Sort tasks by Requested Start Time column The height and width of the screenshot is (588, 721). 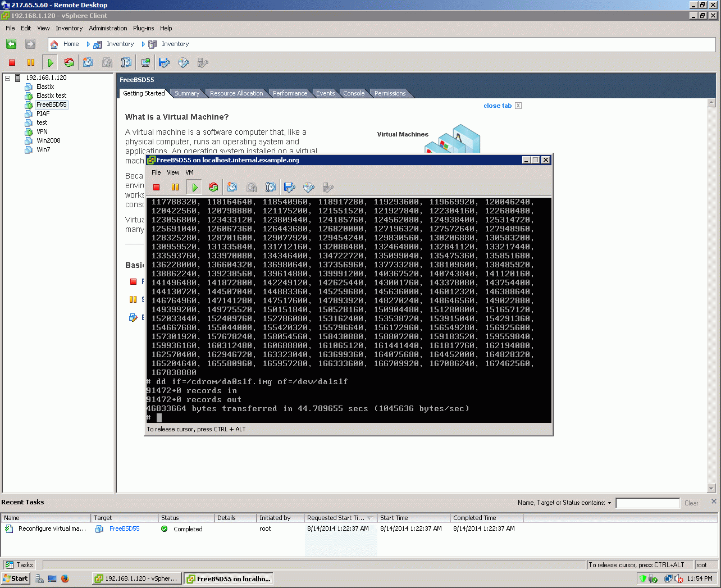(x=340, y=518)
